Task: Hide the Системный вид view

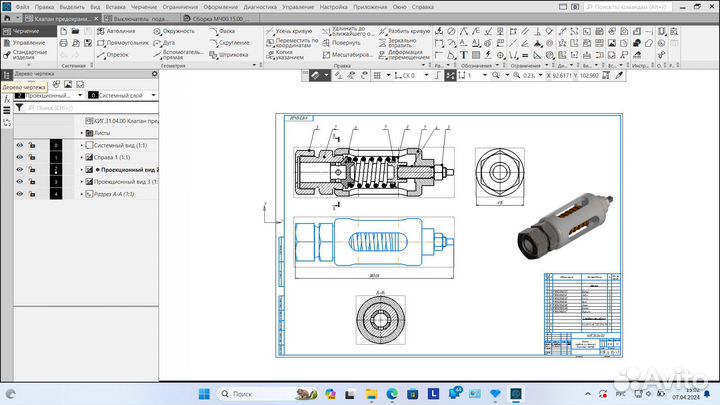Action: 19,145
